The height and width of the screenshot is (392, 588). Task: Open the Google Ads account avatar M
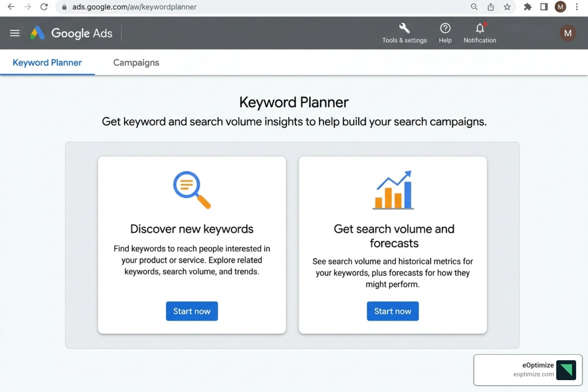568,33
